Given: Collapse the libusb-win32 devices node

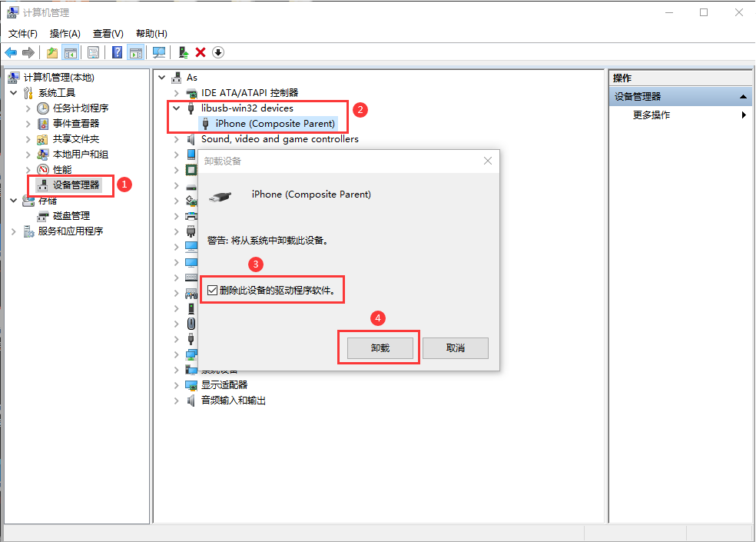Looking at the screenshot, I should coord(176,108).
